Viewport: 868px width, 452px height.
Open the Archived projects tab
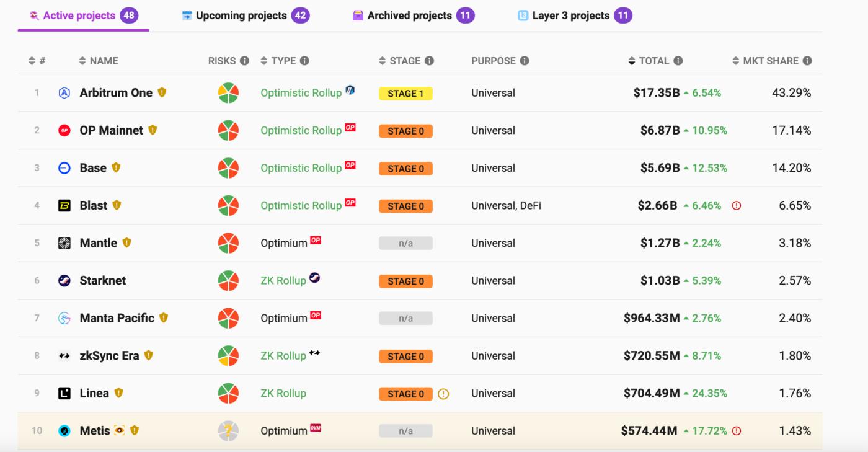click(x=409, y=16)
